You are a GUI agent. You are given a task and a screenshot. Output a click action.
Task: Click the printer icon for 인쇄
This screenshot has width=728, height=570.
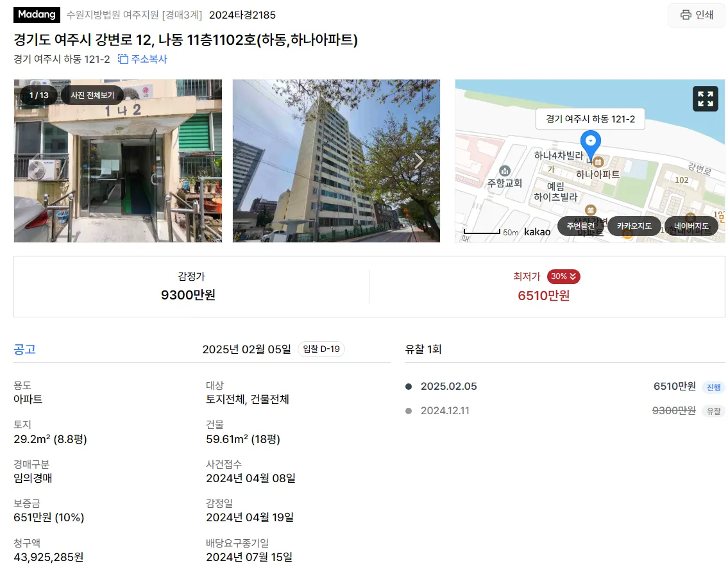[x=685, y=15]
